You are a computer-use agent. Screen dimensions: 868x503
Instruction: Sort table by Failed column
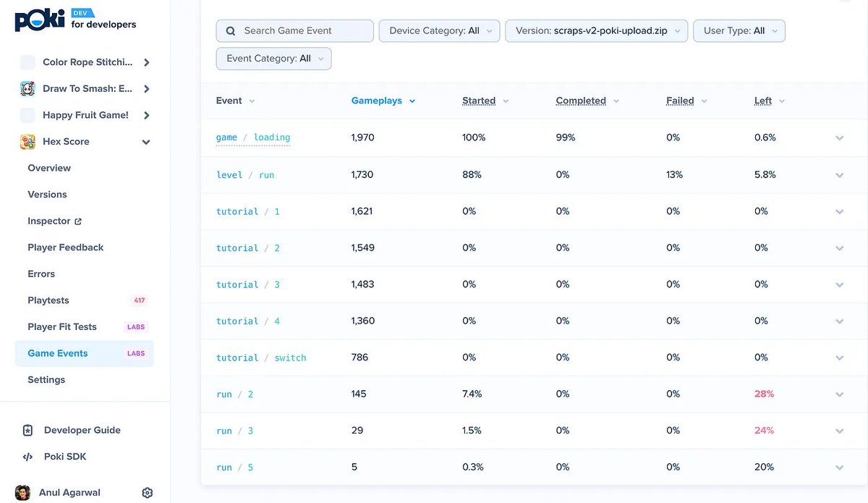pos(686,101)
